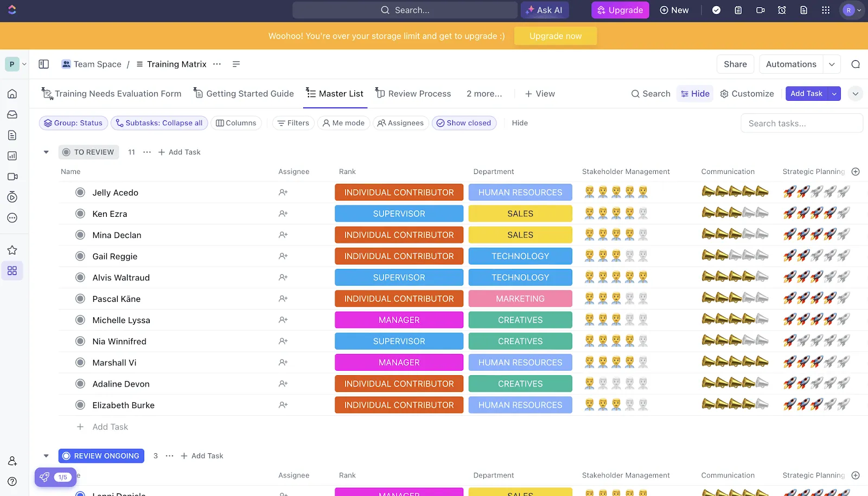Toggle the sidebar collapse panel icon
Image resolution: width=868 pixels, height=496 pixels.
click(x=44, y=64)
